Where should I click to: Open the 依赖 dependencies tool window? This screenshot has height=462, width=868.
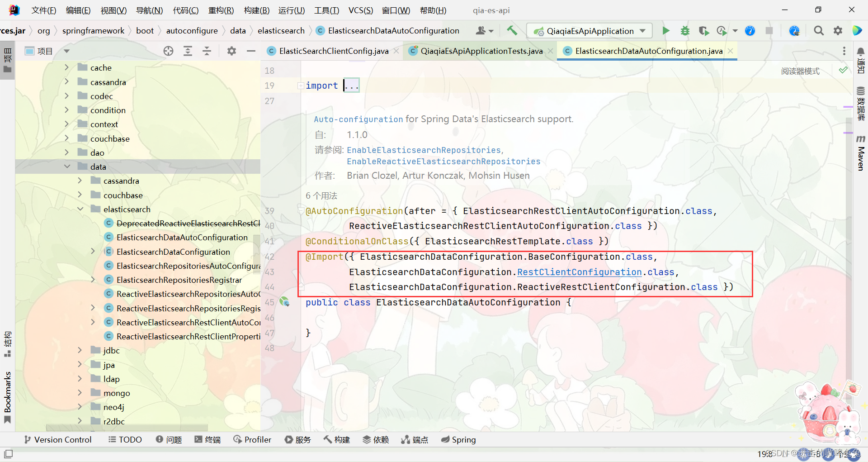coord(376,439)
